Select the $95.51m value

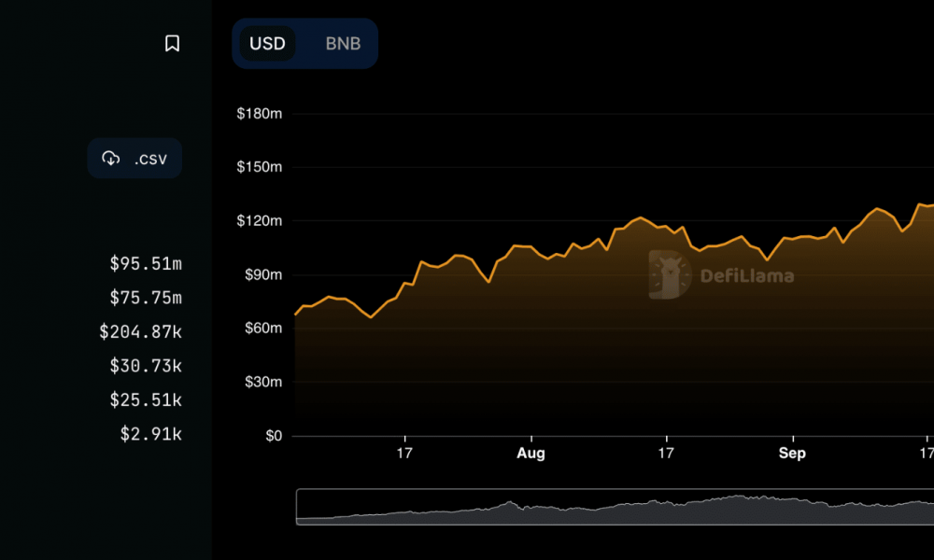[146, 263]
